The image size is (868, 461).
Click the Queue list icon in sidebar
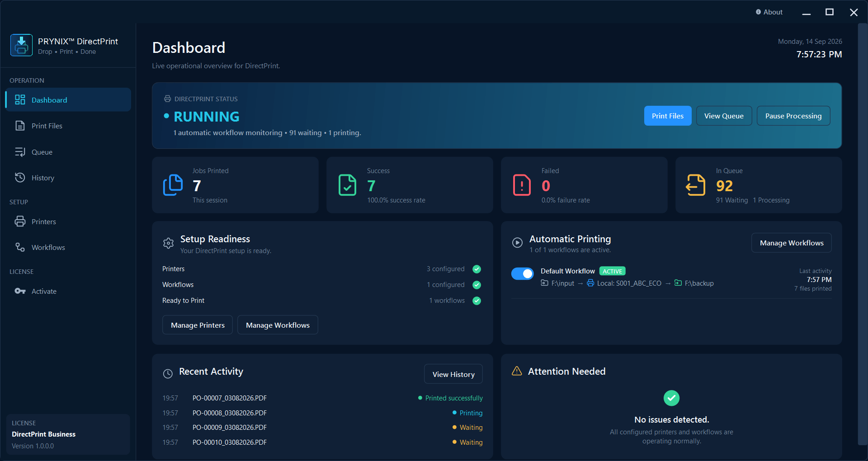pos(20,152)
